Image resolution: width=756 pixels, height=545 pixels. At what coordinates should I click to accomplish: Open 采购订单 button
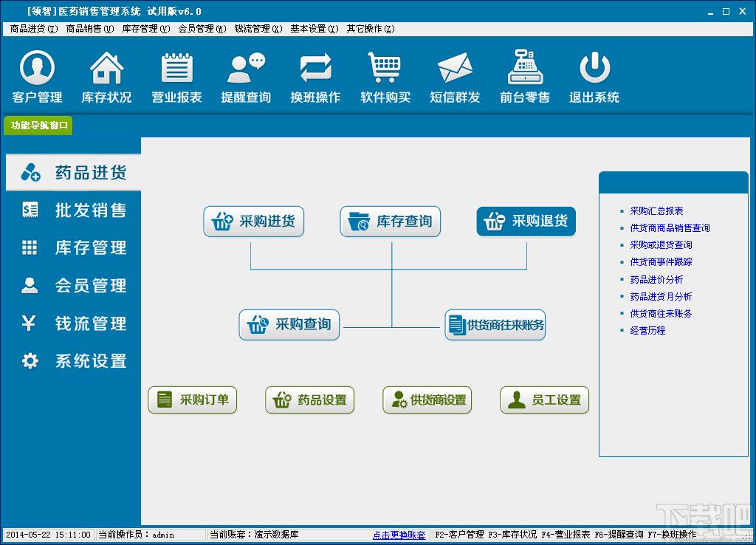pos(193,400)
